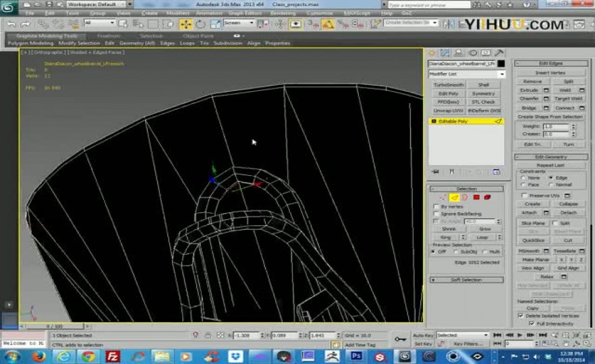
Task: Select Polygon sub-object level icon
Action: click(476, 197)
